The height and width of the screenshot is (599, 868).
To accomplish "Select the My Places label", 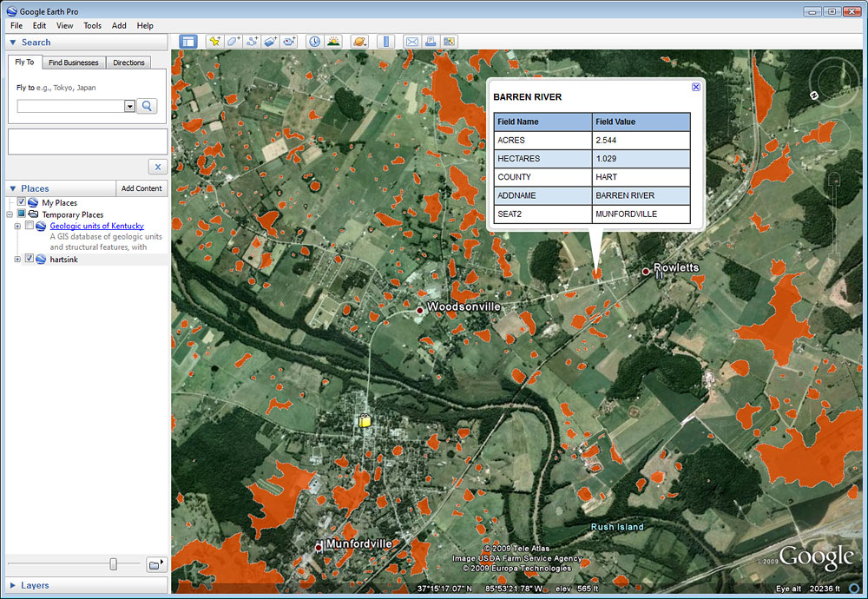I will pyautogui.click(x=59, y=202).
